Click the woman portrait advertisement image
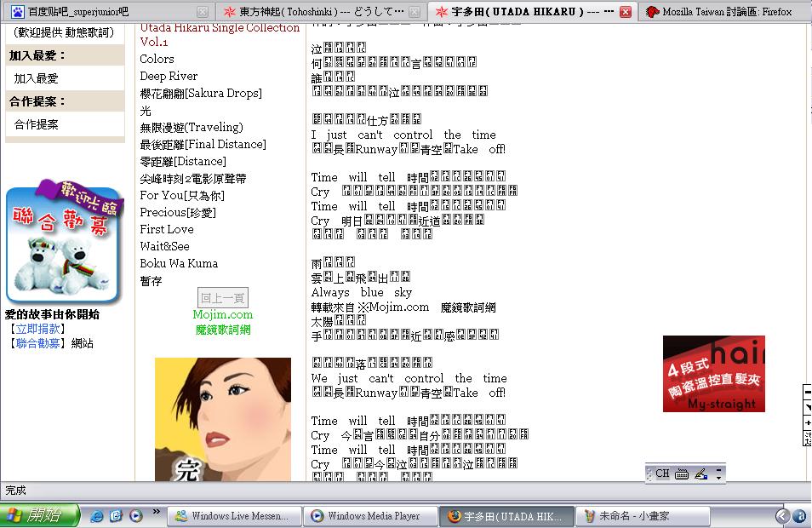Viewport: 812px width, 528px height. (x=223, y=419)
